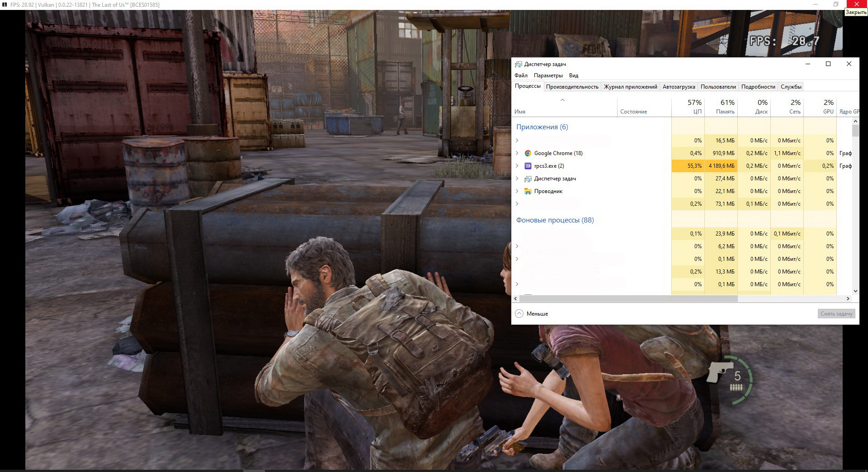The width and height of the screenshot is (868, 472).
Task: Open the Параметры menu
Action: pos(548,76)
